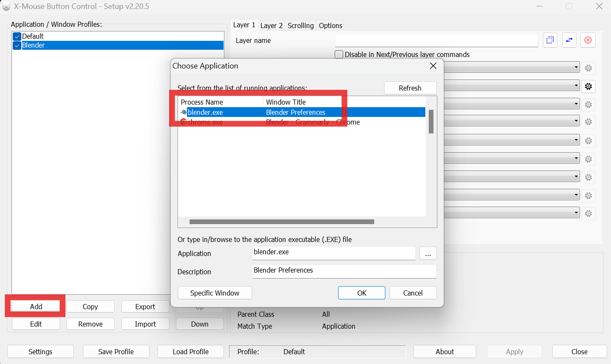Screen dimensions: 611x364
Task: Uncheck the Default profile checkbox
Action: [17, 36]
